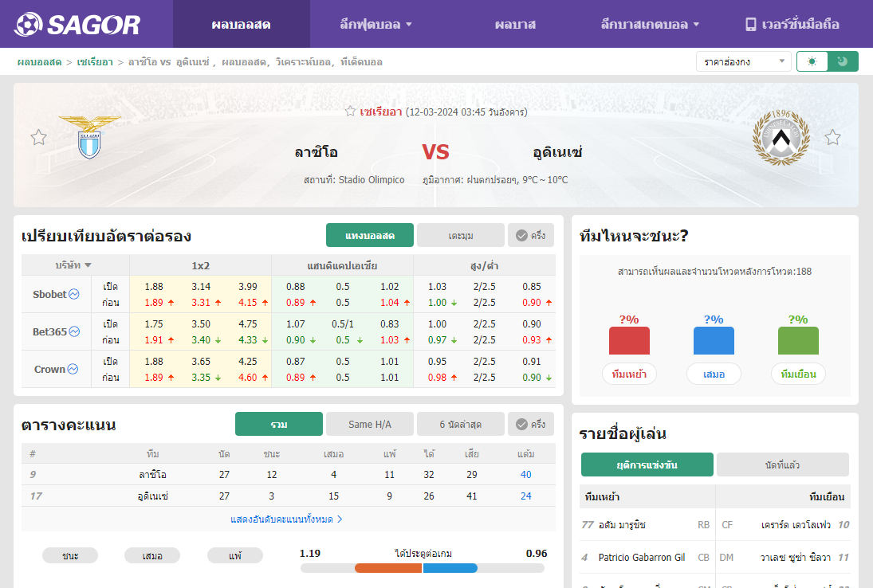
Task: Vote เสมอ draw button
Action: (714, 374)
